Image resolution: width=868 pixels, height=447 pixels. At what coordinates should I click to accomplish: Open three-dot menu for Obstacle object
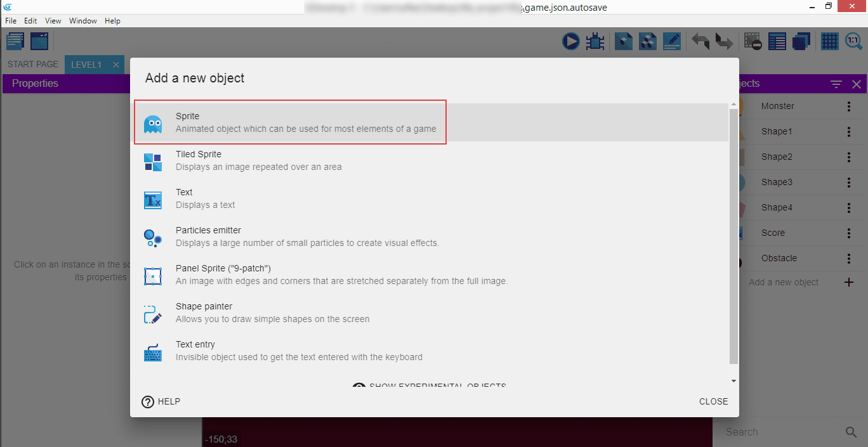pyautogui.click(x=849, y=259)
